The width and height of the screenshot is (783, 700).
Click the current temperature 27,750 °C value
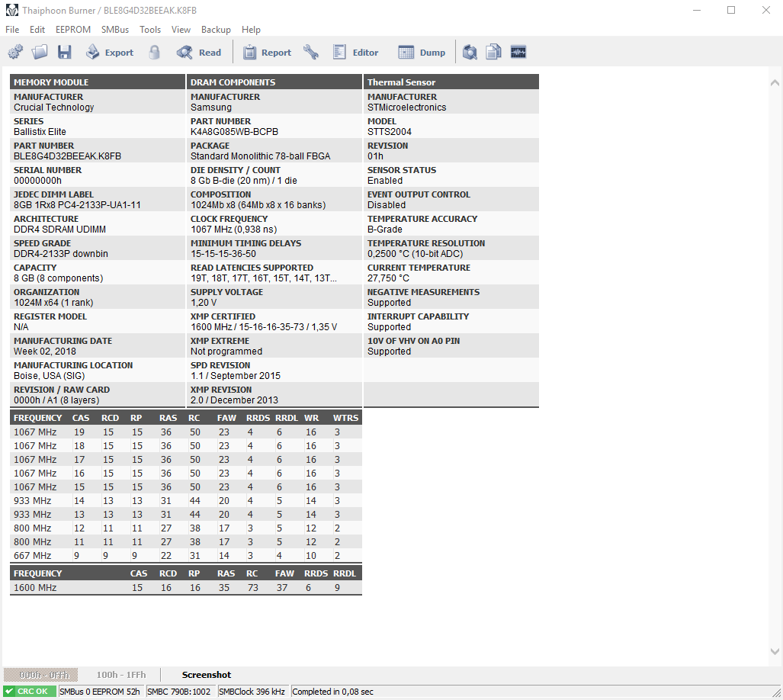click(389, 278)
